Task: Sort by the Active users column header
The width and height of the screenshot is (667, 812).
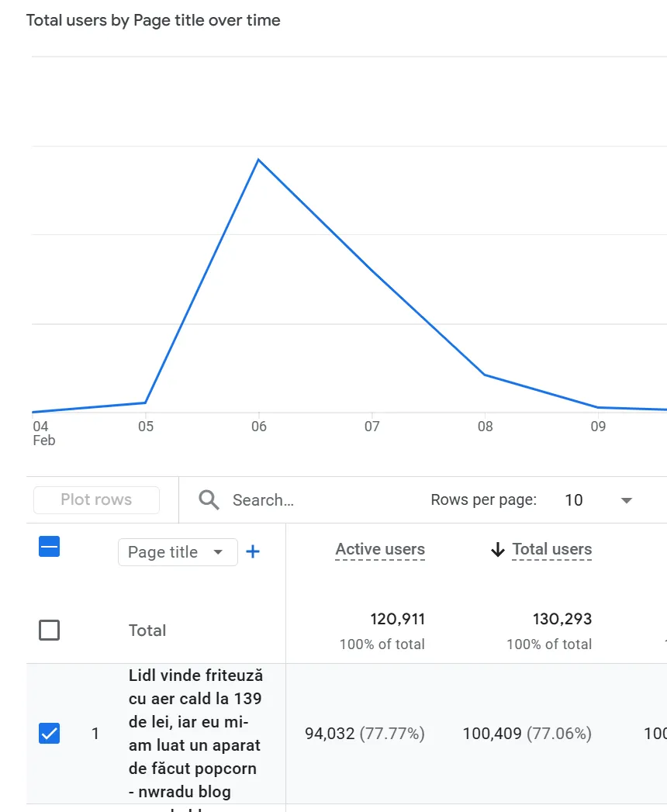Action: [x=380, y=549]
